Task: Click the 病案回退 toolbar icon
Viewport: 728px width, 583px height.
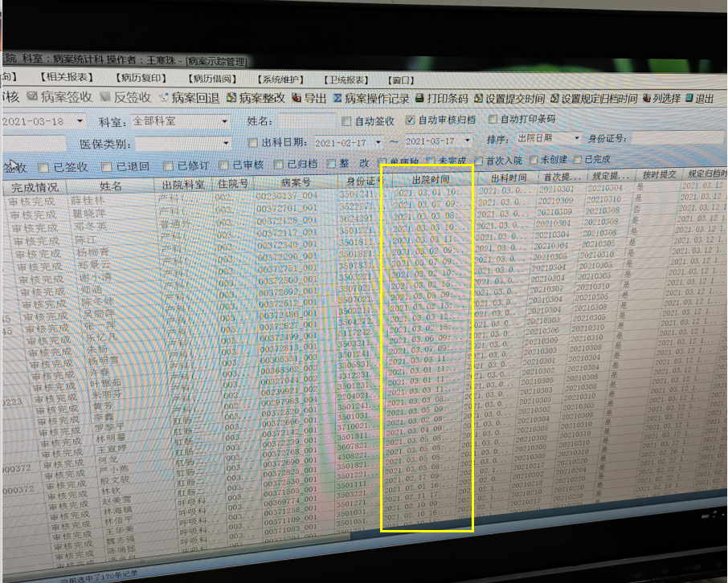Action: (163, 97)
